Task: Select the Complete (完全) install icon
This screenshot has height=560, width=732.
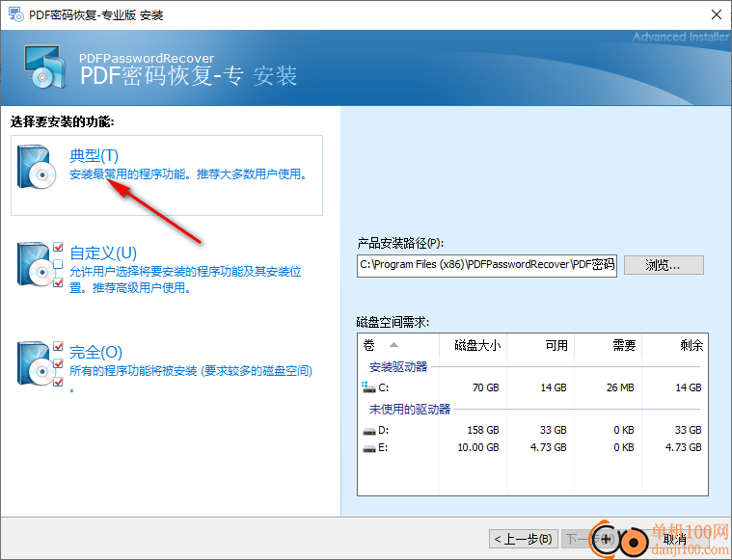Action: pos(40,364)
